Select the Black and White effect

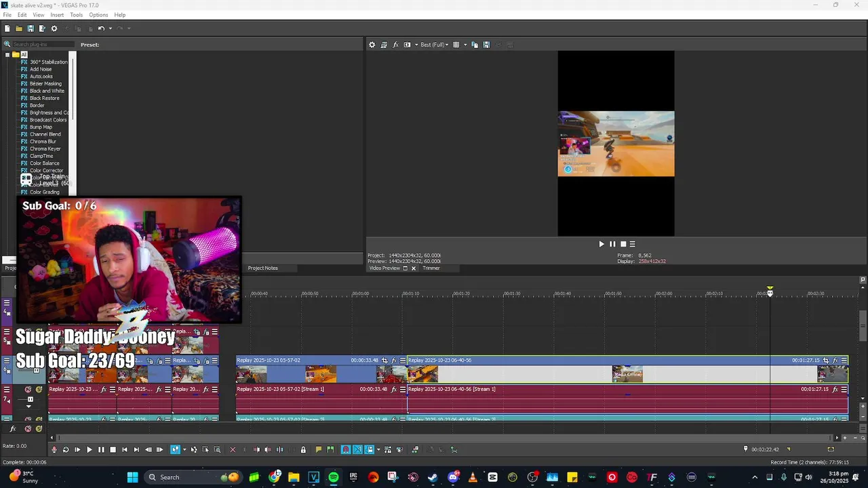pyautogui.click(x=47, y=91)
